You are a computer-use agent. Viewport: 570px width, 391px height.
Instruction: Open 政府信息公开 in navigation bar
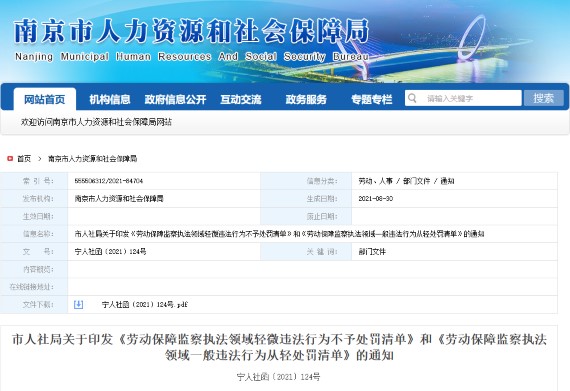tap(175, 99)
